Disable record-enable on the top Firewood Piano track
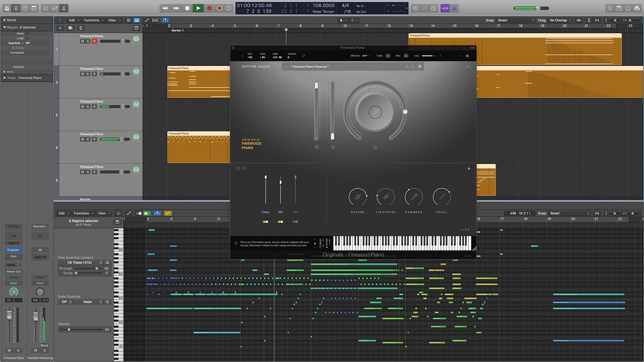Screen dimensions: 644x362 (94, 41)
